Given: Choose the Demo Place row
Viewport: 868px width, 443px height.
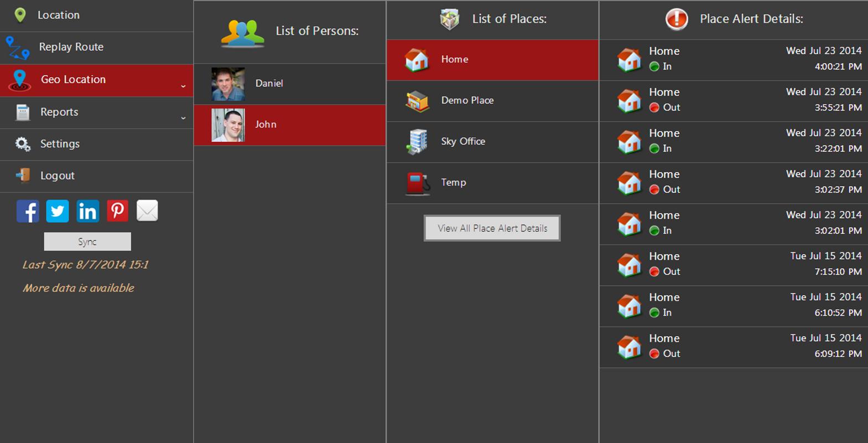Looking at the screenshot, I should [492, 101].
